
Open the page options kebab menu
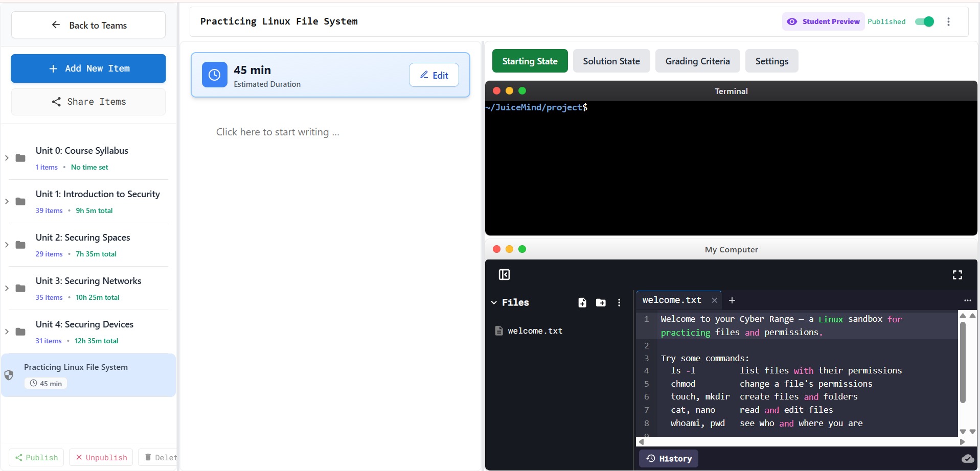tap(948, 21)
